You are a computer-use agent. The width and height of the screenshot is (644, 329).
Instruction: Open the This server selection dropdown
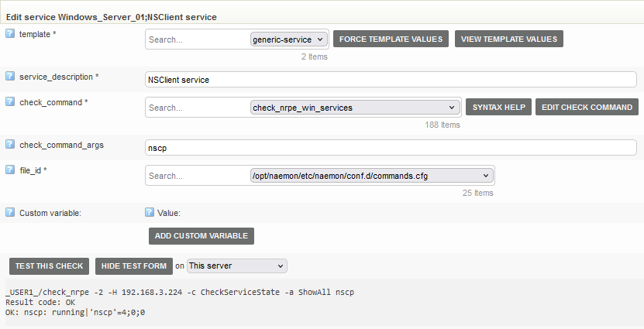[x=236, y=266]
